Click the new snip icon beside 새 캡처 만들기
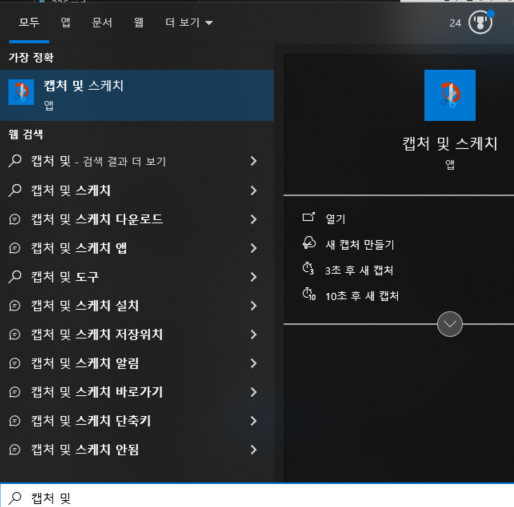 309,243
